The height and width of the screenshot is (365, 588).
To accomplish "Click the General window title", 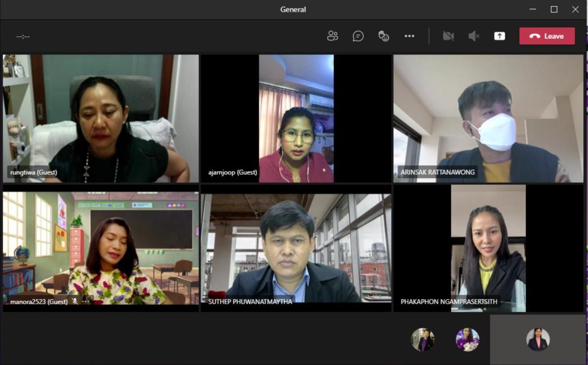I will [x=293, y=10].
